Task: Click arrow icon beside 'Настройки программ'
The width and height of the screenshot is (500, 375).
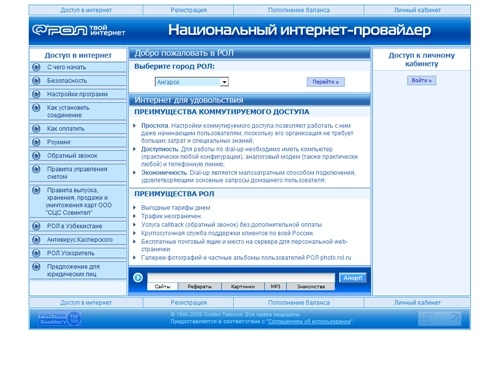Action: click(36, 94)
